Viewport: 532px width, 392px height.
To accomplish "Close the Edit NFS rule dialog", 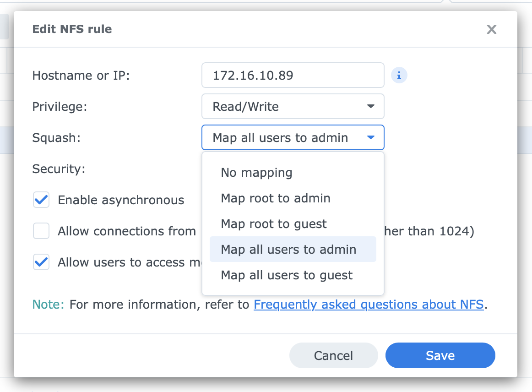I will [x=491, y=30].
